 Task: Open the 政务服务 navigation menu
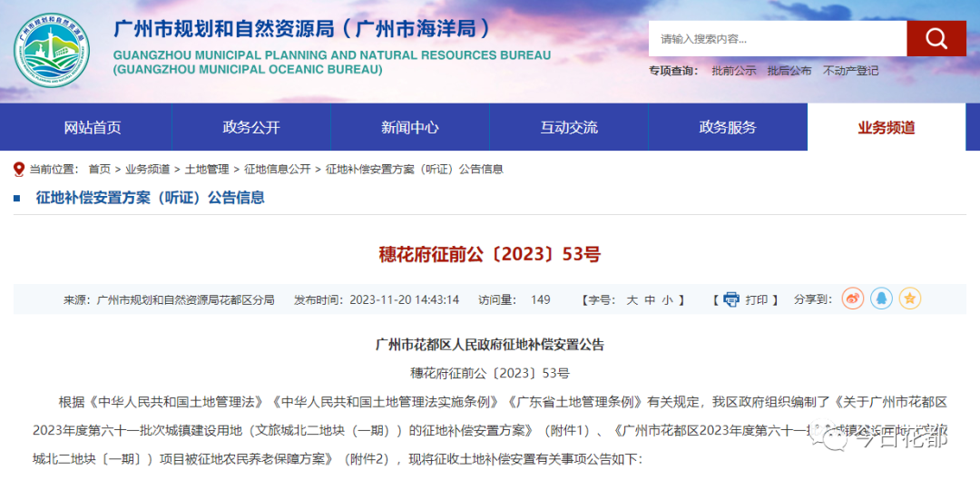[x=727, y=128]
